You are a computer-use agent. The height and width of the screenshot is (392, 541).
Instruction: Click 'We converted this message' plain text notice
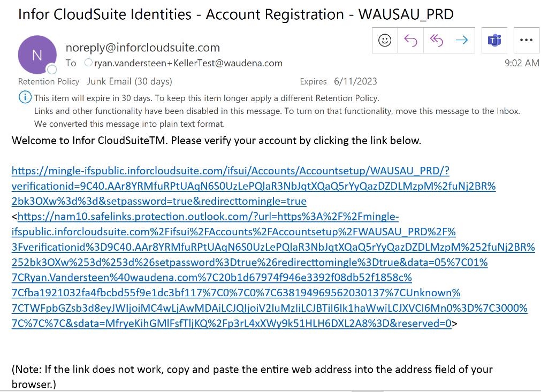tap(129, 124)
